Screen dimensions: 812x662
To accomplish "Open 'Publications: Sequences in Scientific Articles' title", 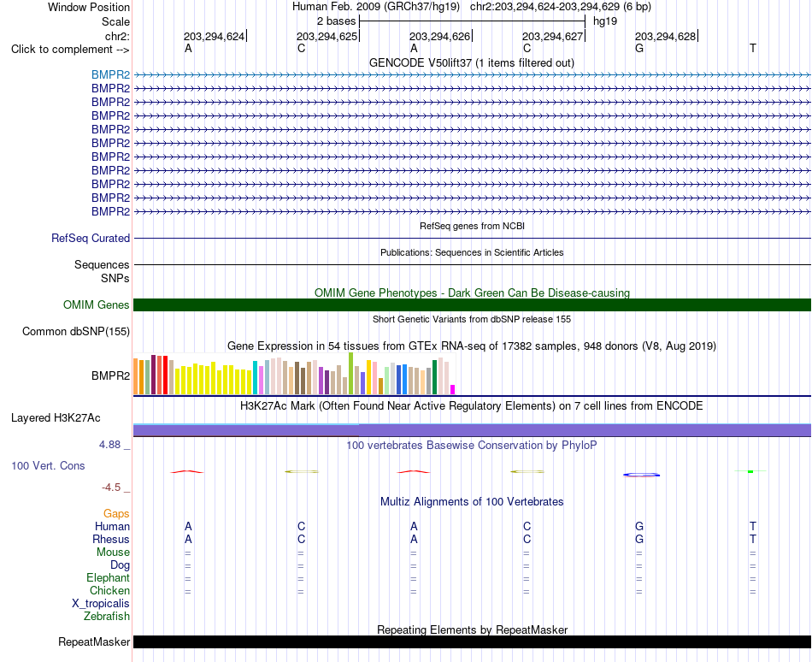I will 472,252.
